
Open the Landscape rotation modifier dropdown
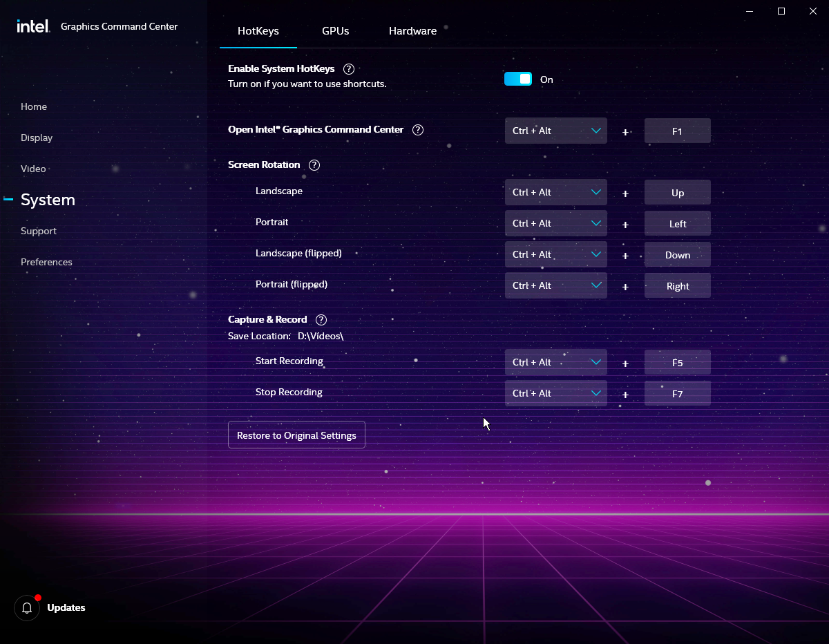556,192
